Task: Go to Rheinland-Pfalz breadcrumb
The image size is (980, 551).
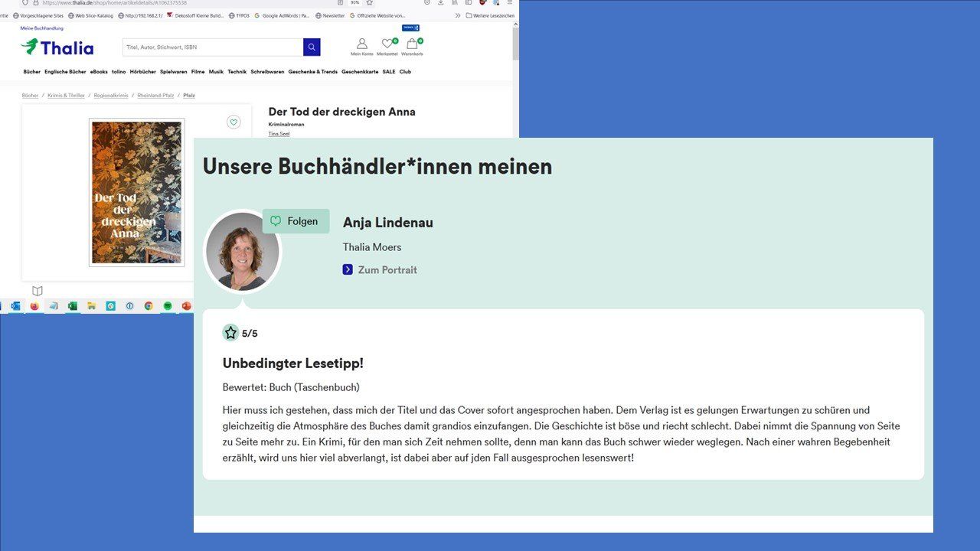Action: pyautogui.click(x=157, y=96)
